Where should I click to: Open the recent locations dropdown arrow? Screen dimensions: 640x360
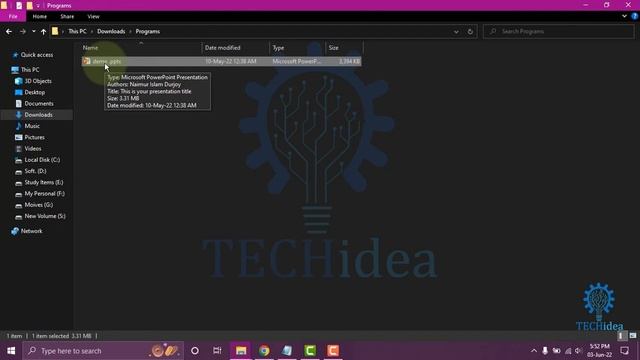[33, 31]
